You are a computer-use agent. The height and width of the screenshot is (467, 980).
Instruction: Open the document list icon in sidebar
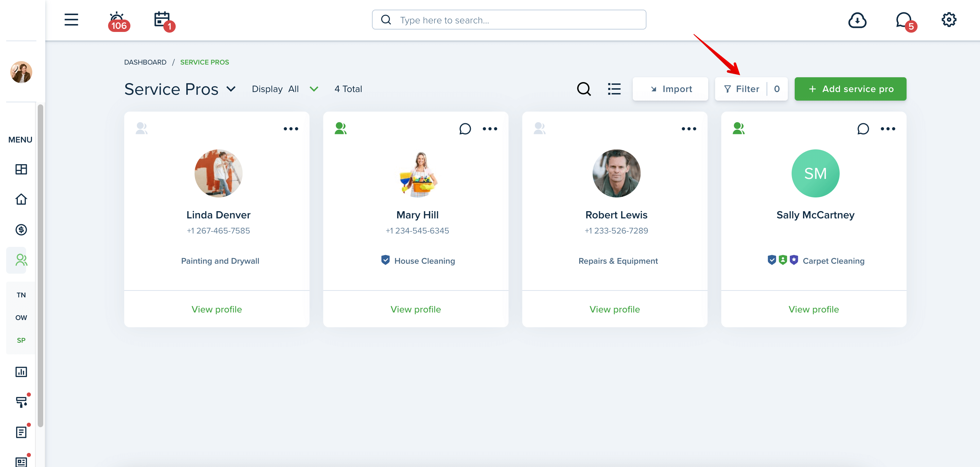coord(21,432)
